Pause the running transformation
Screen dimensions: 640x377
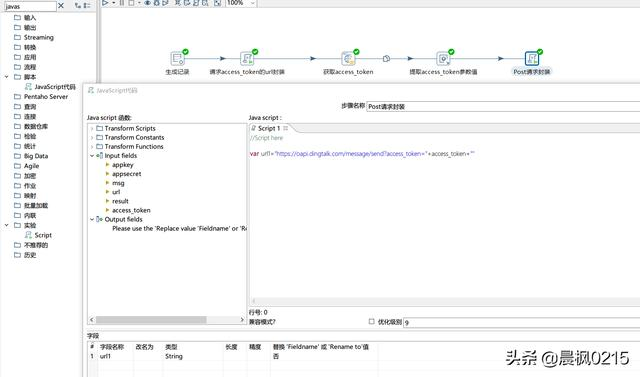pyautogui.click(x=122, y=2)
